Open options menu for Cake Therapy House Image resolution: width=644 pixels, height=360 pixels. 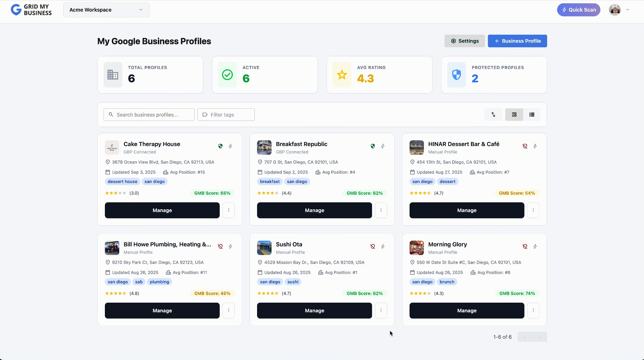229,210
